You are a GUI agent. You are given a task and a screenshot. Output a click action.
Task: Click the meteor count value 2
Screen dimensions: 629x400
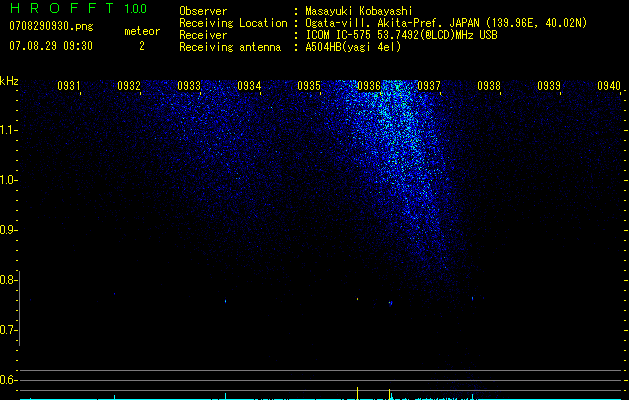[x=142, y=46]
